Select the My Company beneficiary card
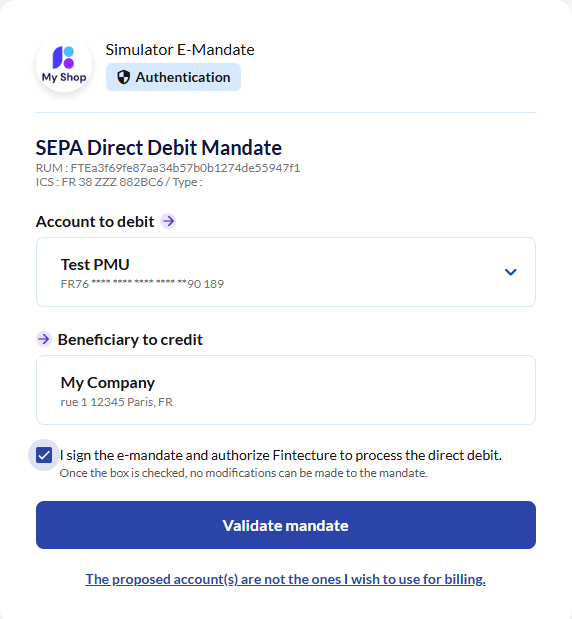572x619 pixels. [x=286, y=390]
